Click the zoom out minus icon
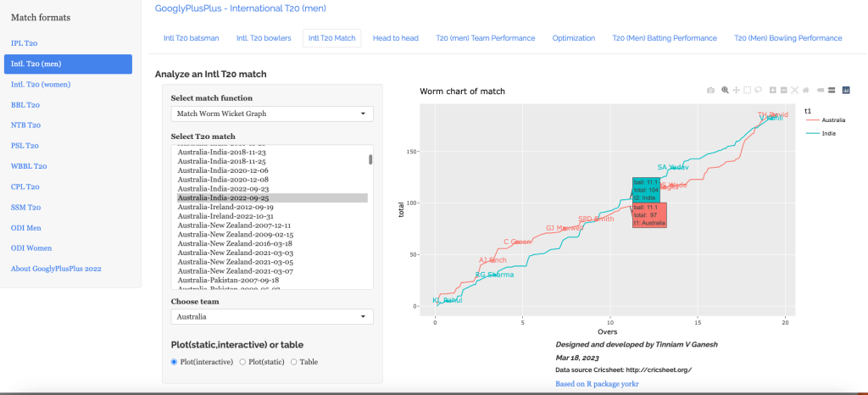Viewport: 868px width, 395px height. tap(784, 90)
